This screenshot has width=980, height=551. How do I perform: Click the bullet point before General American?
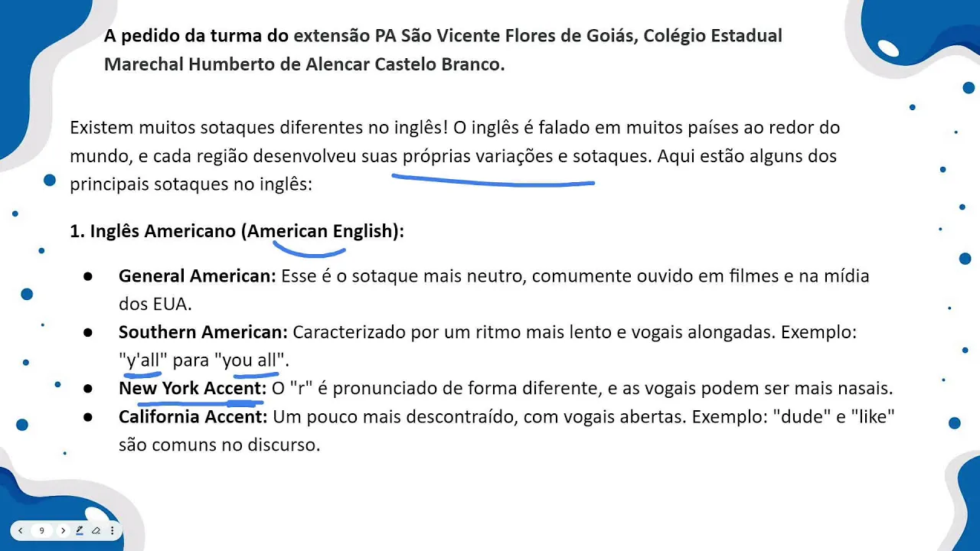click(x=88, y=276)
